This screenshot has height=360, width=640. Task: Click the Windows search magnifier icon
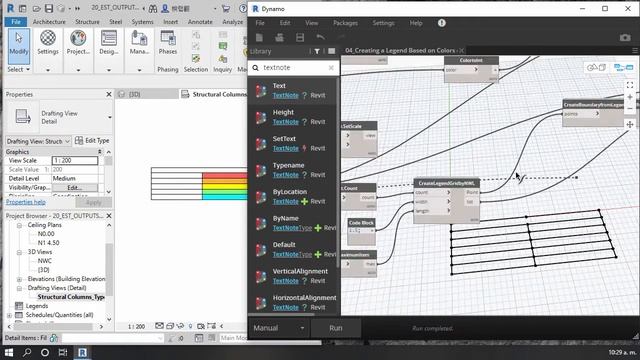point(27,352)
